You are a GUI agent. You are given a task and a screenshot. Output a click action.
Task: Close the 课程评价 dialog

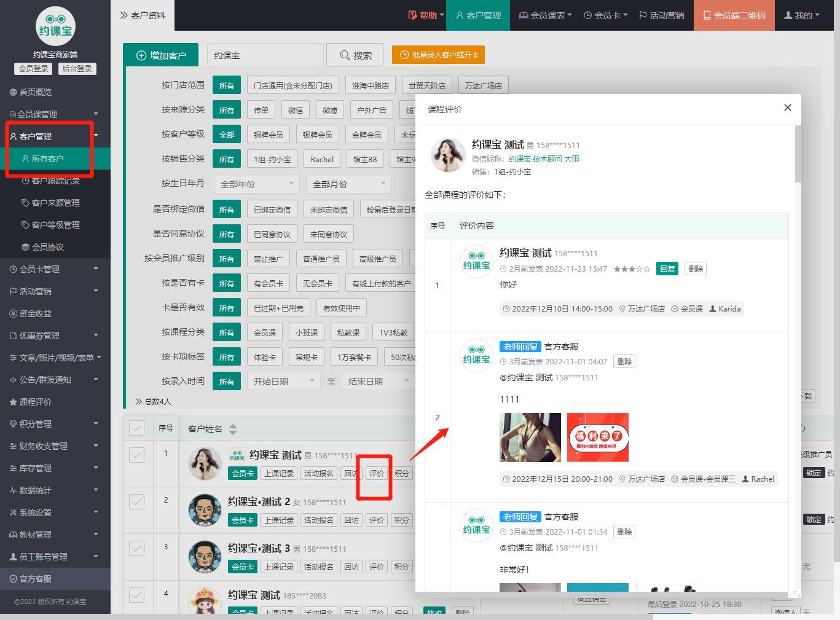coord(788,108)
